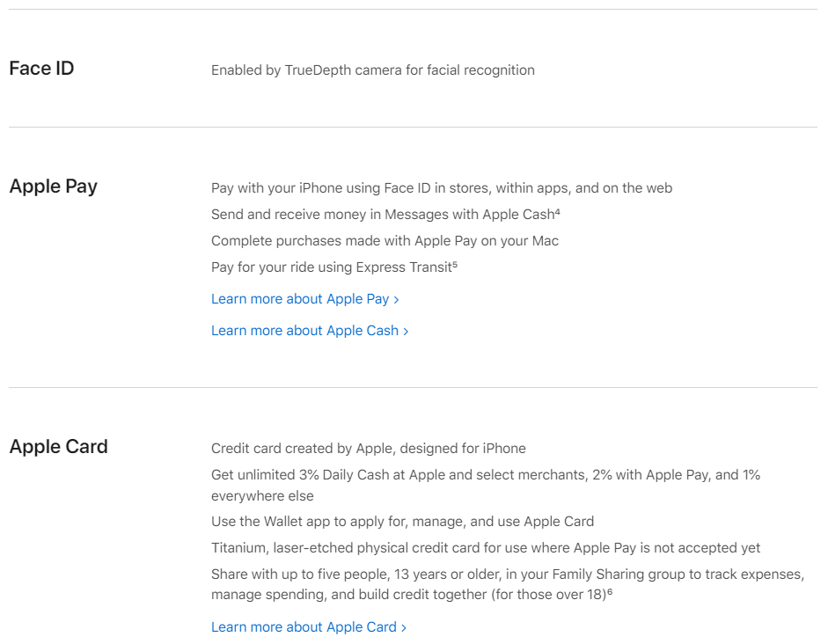Select text 'Enabled by TrueDepth camera for facial recognition'
The width and height of the screenshot is (828, 644).
point(373,70)
